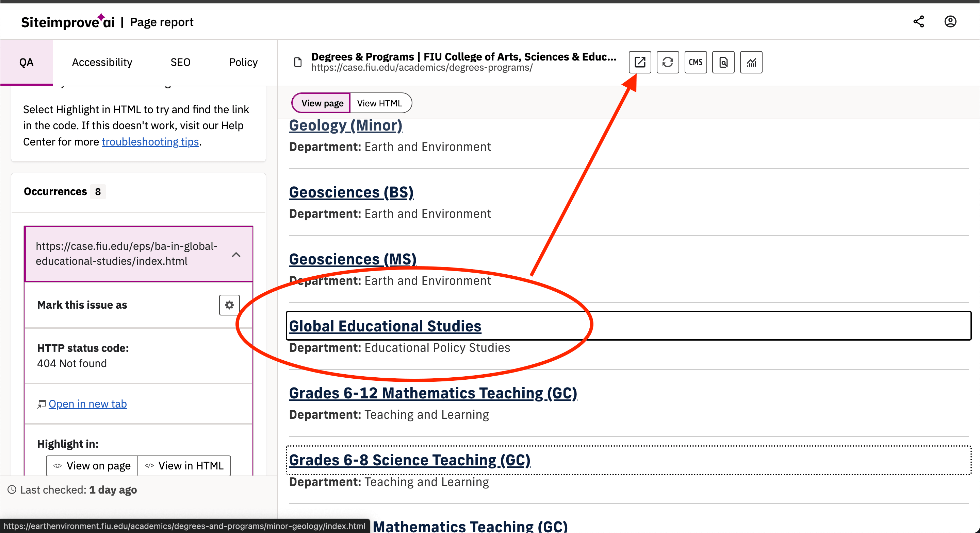980x533 pixels.
Task: Open the Geosciences (BS) program link
Action: (x=351, y=192)
